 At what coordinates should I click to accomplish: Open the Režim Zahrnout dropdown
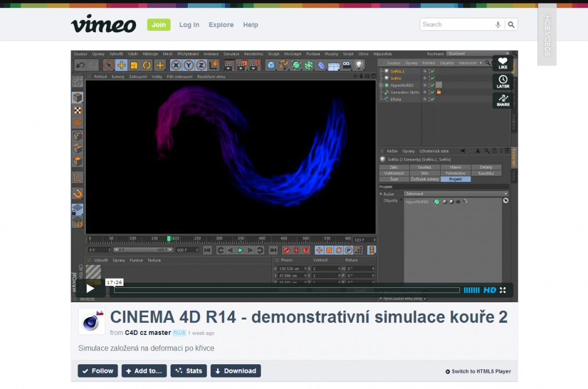456,194
